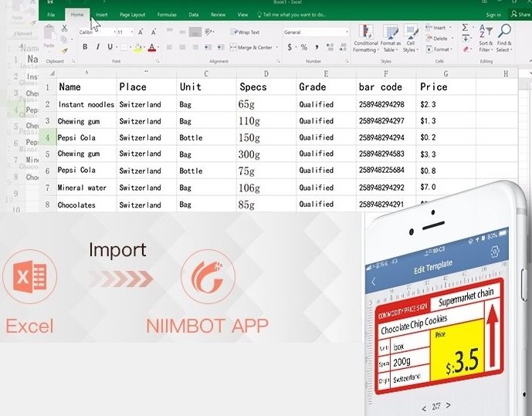Open the Page Layout tab
Image resolution: width=532 pixels, height=416 pixels.
point(132,15)
